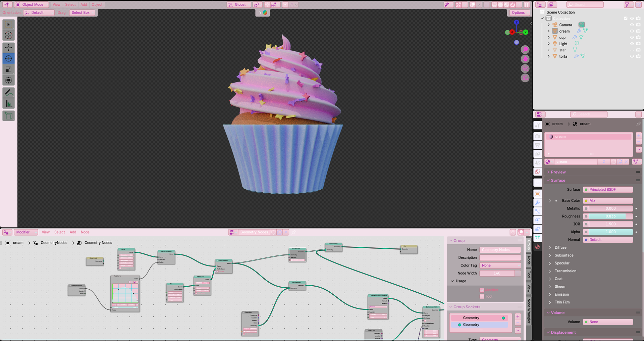Screen dimensions: 644x341
Task: Open the Object Mode dropdown
Action: pyautogui.click(x=32, y=5)
